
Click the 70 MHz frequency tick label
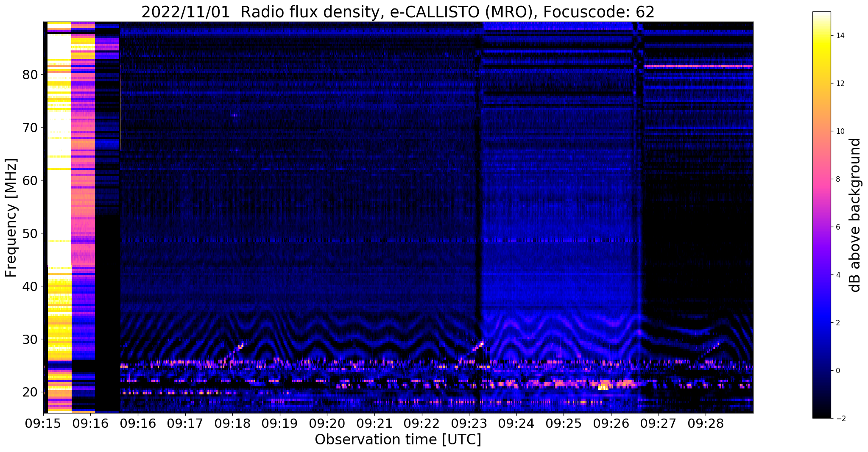pos(30,128)
